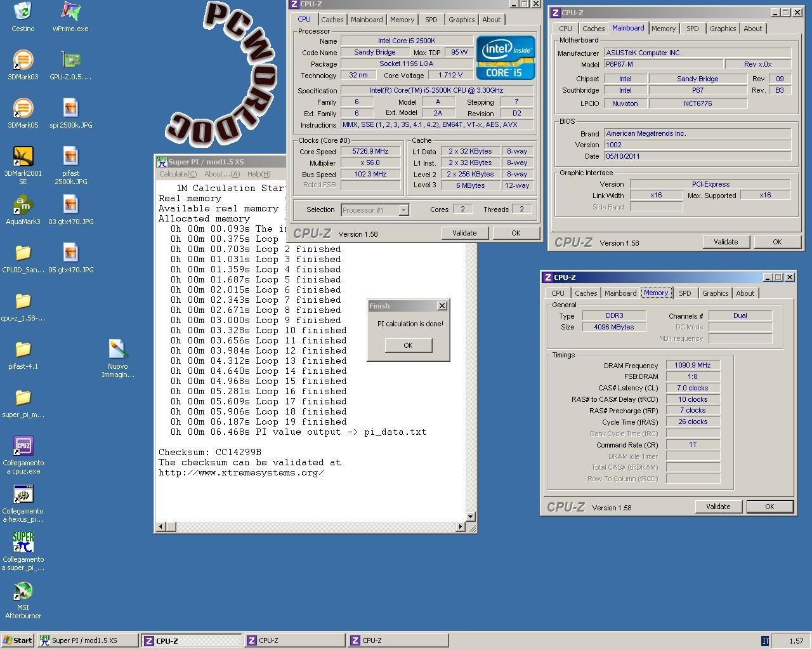
Task: Open the Help menu in Super PI
Action: [x=259, y=174]
